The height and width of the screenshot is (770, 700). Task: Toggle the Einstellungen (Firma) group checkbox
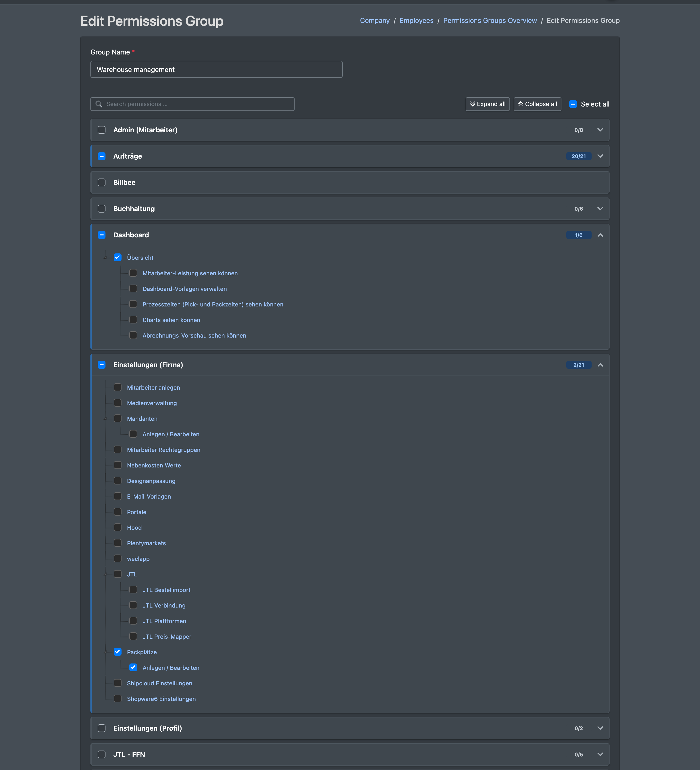tap(102, 365)
